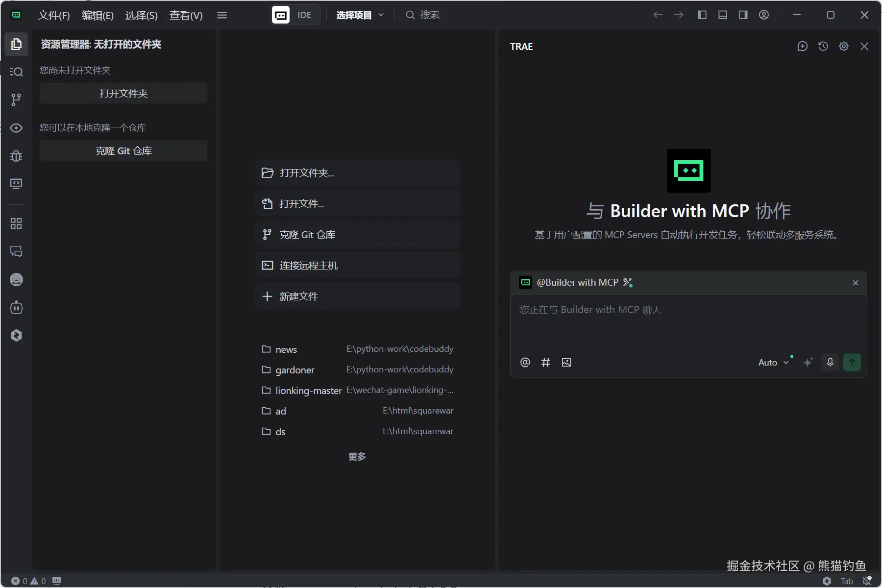Viewport: 882px width, 588px height.
Task: Switch to IDE mode toggle
Action: point(295,15)
